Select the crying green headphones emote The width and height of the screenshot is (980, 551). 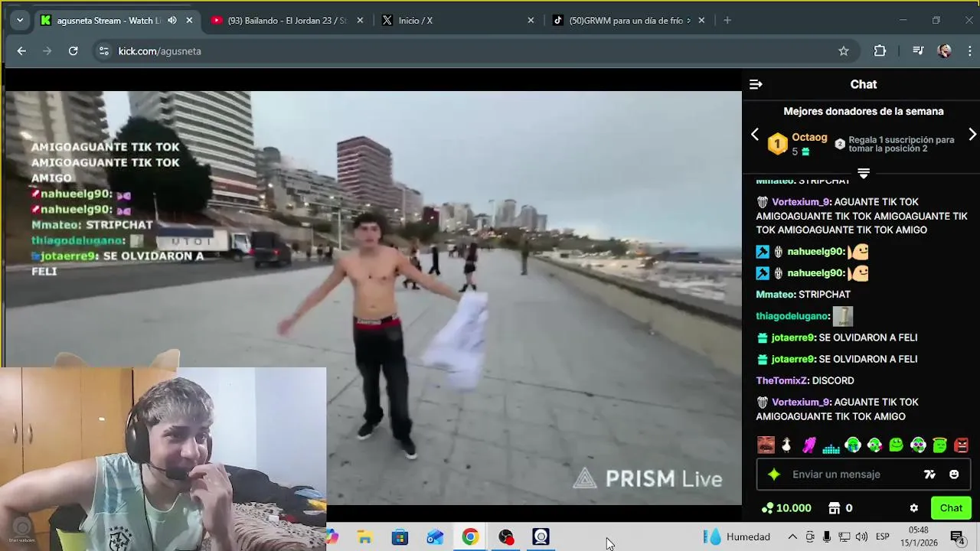(853, 445)
